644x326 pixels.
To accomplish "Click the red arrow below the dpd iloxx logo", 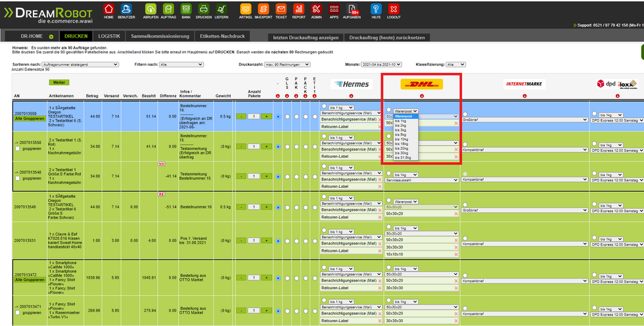I will 617,96.
